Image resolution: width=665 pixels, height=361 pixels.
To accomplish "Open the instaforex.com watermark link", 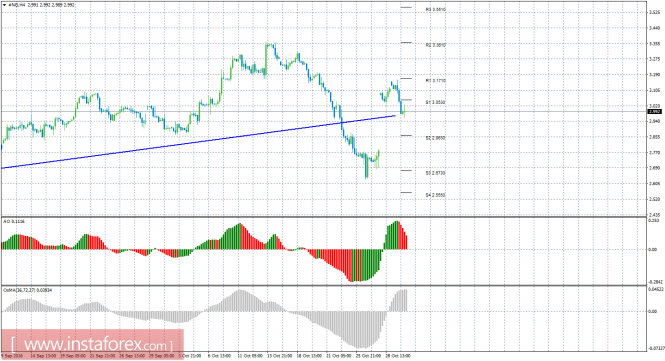I will point(92,344).
